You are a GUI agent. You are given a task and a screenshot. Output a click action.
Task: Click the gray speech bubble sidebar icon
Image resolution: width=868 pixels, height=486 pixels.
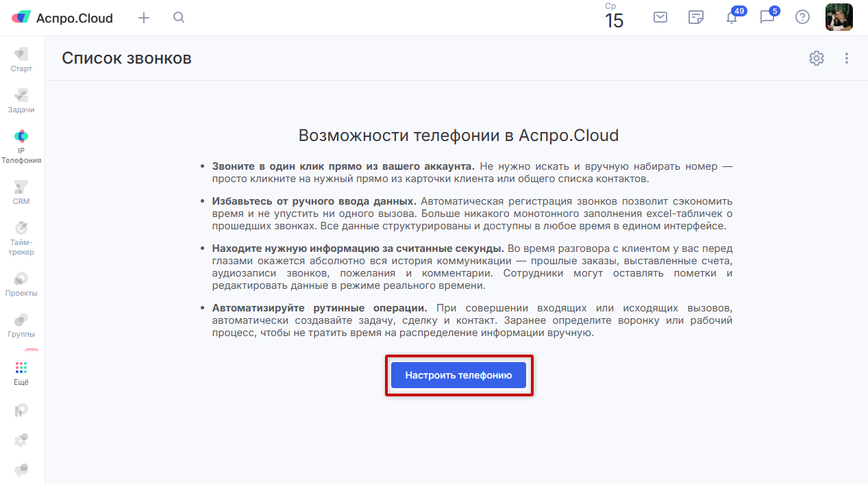point(21,470)
